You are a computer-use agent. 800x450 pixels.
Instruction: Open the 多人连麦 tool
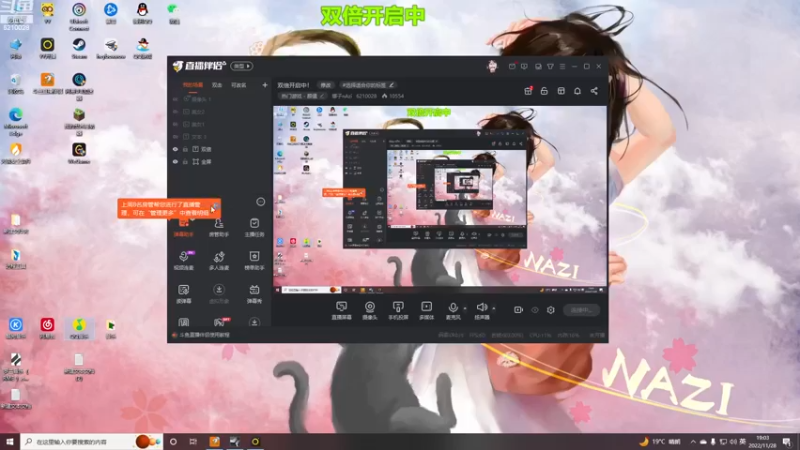click(219, 260)
